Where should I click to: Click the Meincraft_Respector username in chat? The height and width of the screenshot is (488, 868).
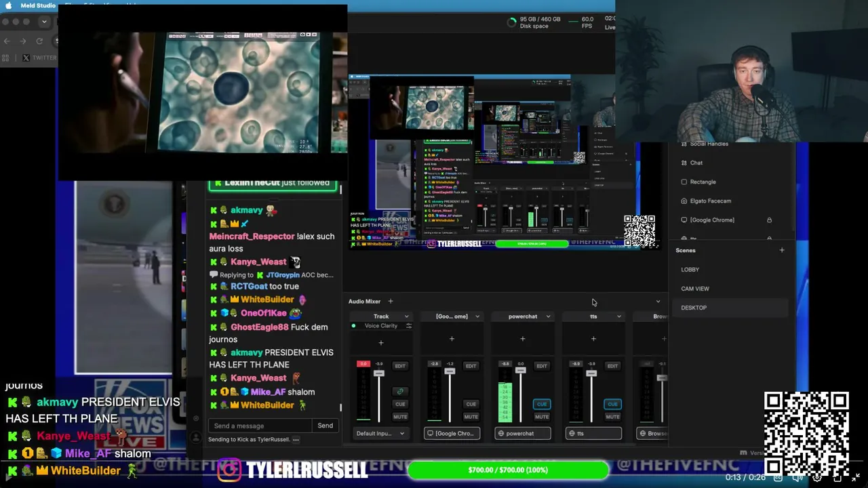(x=252, y=237)
